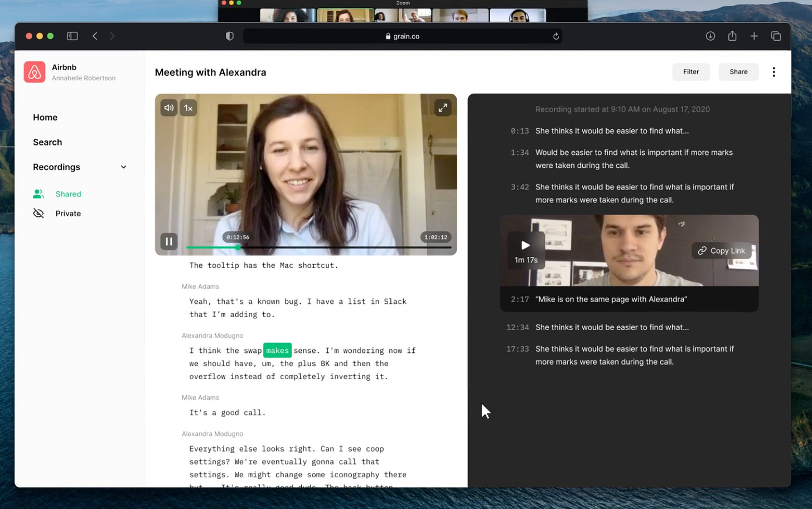The image size is (812, 509).
Task: Show tab overview icon
Action: (776, 36)
